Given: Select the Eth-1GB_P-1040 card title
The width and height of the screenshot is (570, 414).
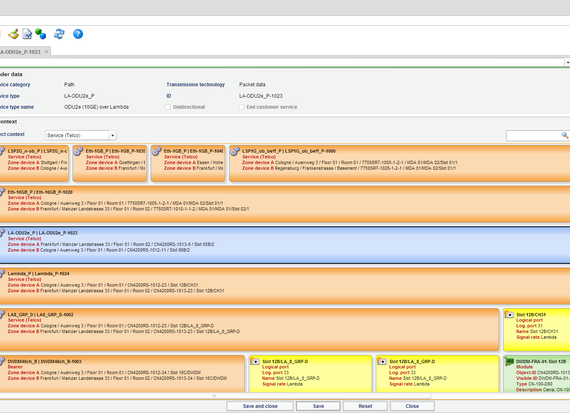Looking at the screenshot, I should (x=193, y=151).
